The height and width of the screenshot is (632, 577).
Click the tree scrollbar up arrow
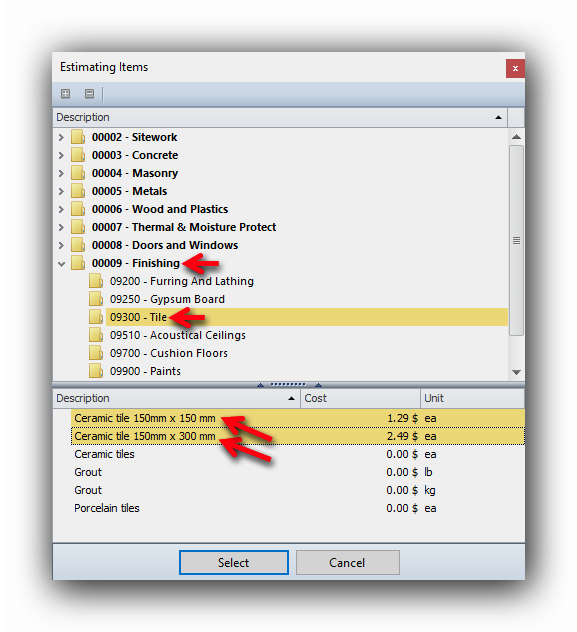[x=516, y=137]
